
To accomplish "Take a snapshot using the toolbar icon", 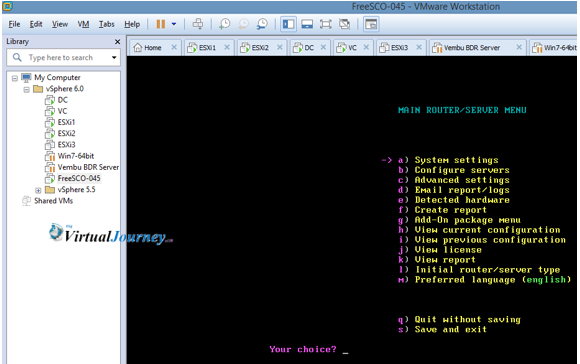I will click(x=224, y=24).
